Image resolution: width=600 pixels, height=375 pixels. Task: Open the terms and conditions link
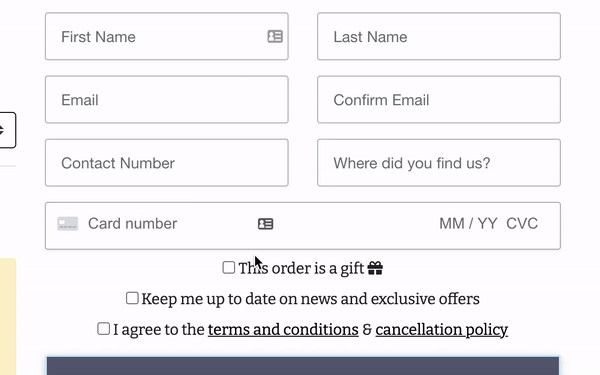click(x=283, y=329)
